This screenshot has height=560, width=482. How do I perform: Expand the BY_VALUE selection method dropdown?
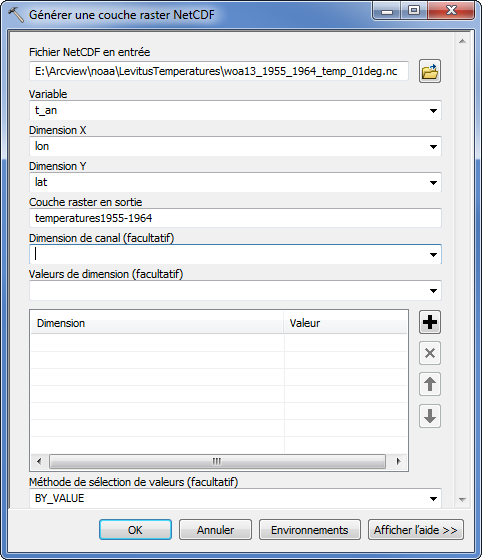tap(433, 499)
